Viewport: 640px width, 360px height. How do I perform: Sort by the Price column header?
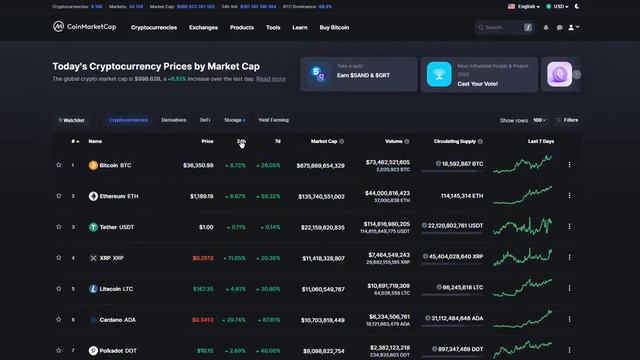pyautogui.click(x=207, y=141)
